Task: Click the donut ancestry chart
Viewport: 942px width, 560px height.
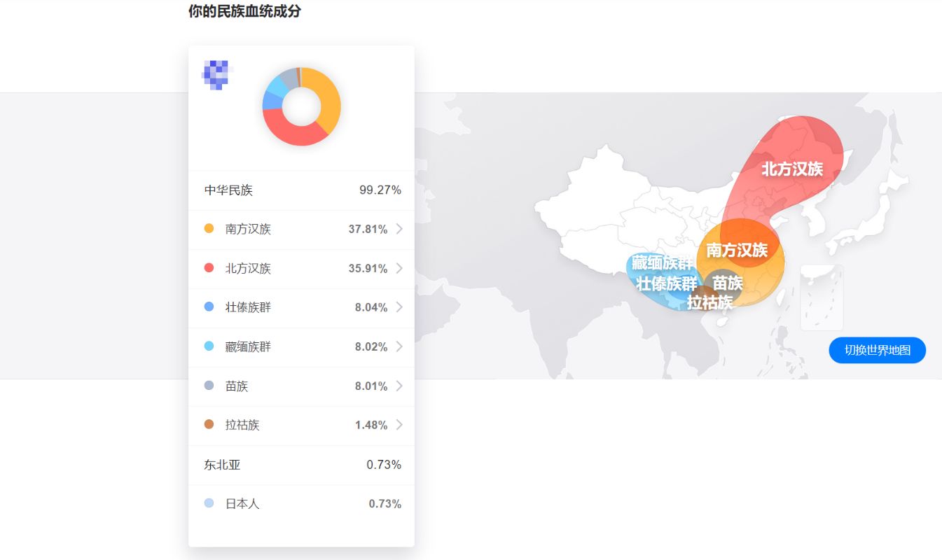Action: 301,106
